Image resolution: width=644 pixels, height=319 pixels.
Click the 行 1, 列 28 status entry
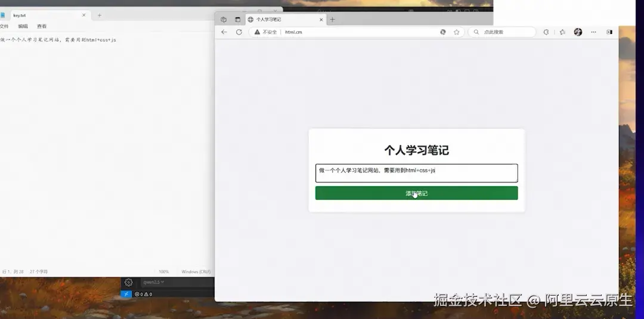tap(13, 272)
